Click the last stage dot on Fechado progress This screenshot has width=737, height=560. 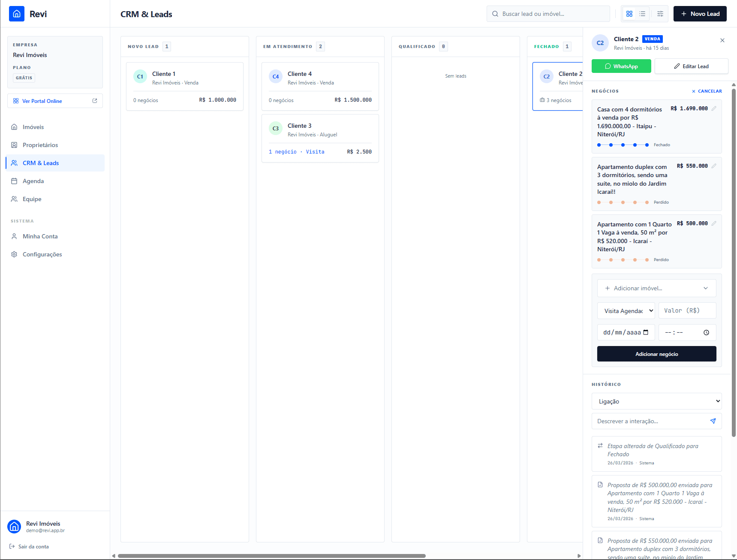click(647, 145)
